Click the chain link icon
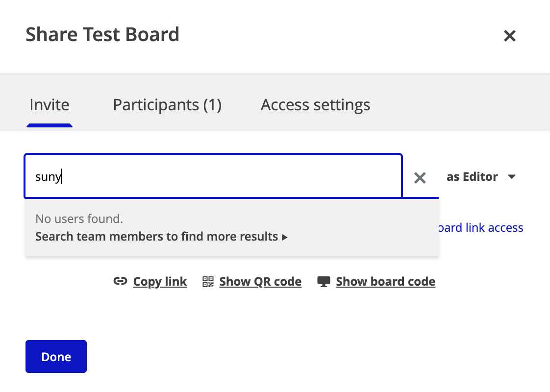This screenshot has height=392, width=550. (x=120, y=282)
